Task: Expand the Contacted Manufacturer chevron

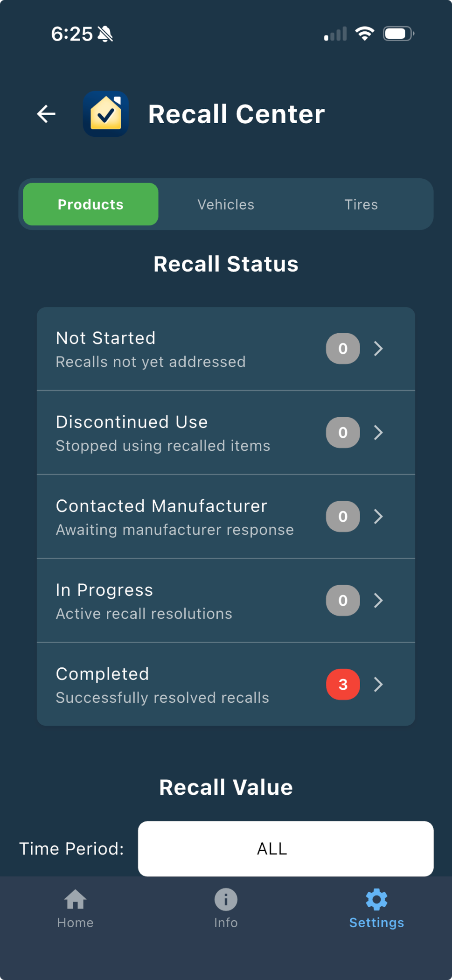Action: click(x=378, y=517)
